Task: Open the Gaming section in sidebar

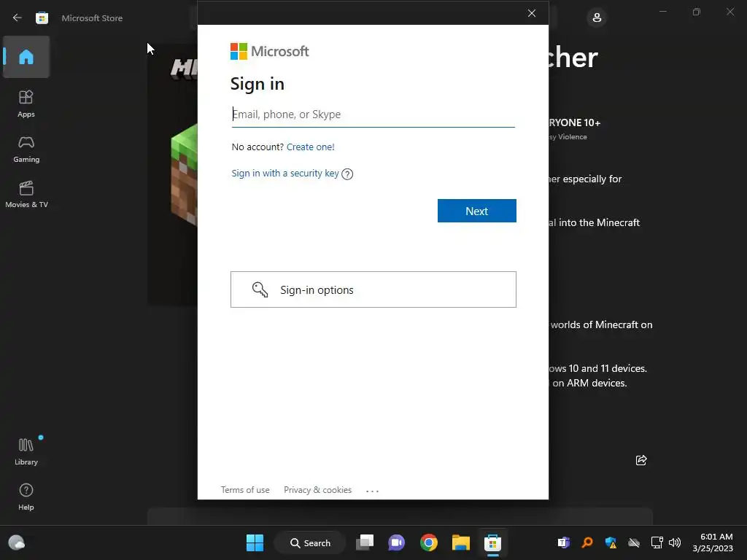Action: [x=26, y=149]
